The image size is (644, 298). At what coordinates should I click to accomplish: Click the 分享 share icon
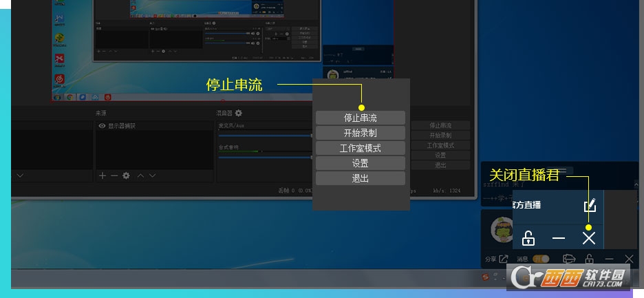coord(502,259)
